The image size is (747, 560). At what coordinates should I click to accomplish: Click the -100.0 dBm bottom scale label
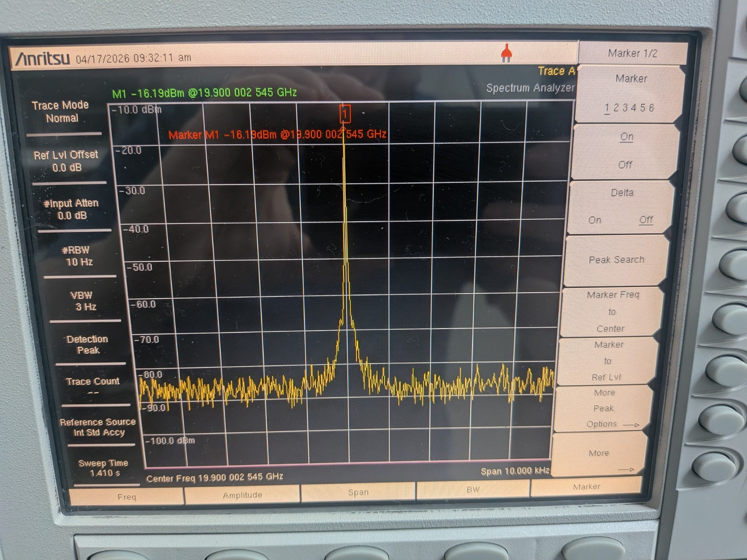click(x=170, y=441)
